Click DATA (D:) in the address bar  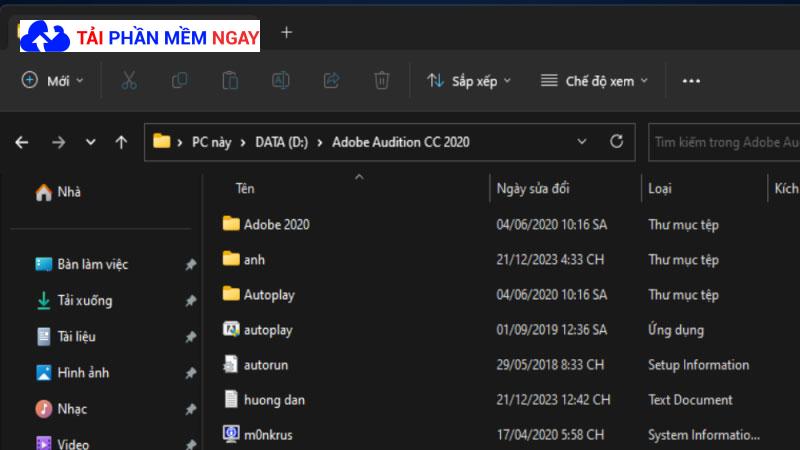282,142
